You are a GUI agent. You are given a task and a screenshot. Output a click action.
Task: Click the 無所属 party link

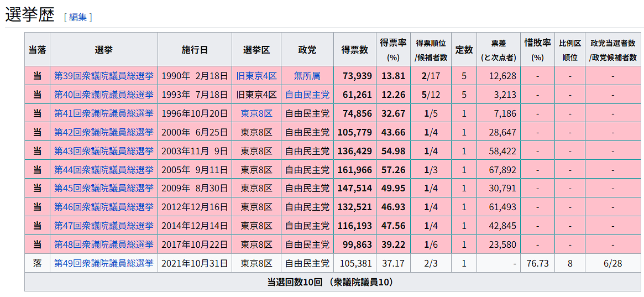pyautogui.click(x=307, y=76)
